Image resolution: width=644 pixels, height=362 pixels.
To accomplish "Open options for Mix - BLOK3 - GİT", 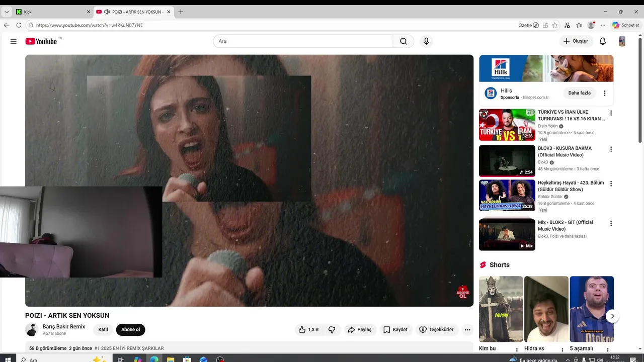I will [x=611, y=223].
